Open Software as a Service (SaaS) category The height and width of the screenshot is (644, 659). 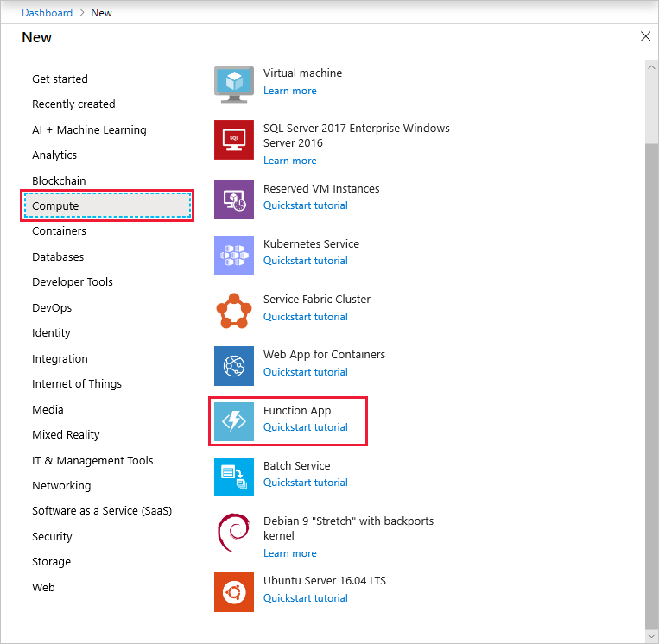point(102,511)
